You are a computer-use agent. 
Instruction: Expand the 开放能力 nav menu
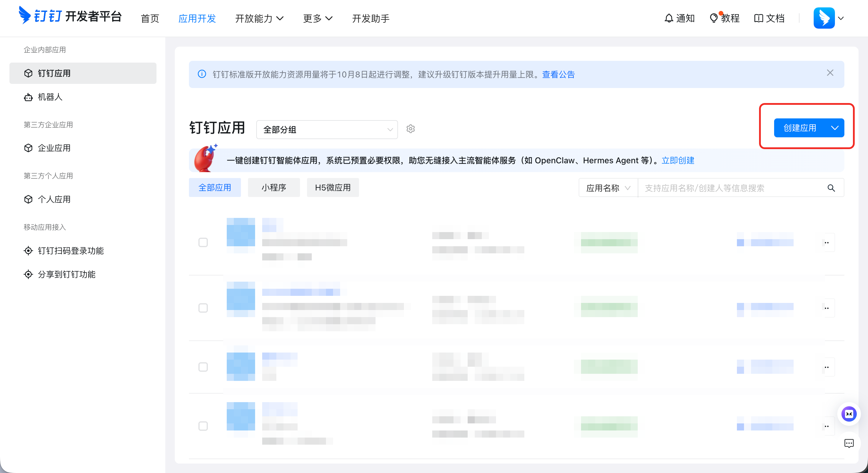(x=259, y=18)
